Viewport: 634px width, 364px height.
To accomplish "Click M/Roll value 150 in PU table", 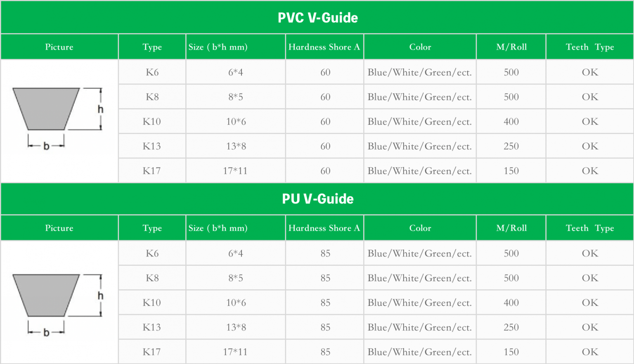I will [x=511, y=352].
